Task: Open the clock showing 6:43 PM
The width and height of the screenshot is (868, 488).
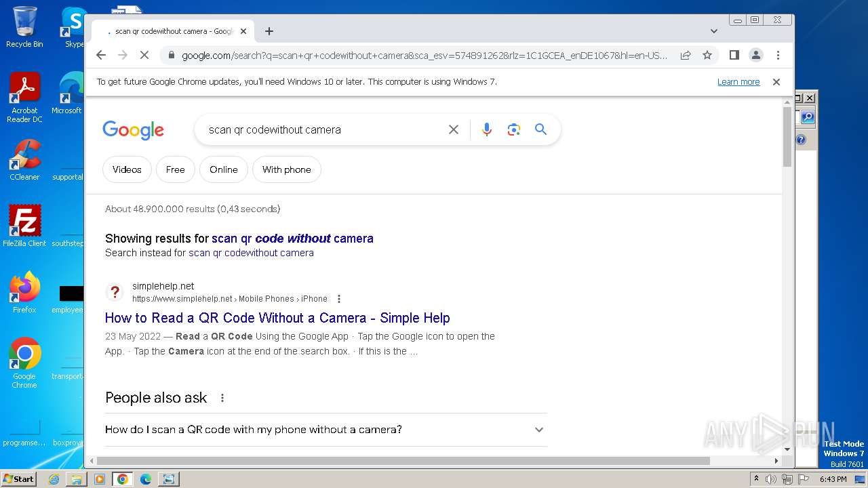Action: [833, 479]
